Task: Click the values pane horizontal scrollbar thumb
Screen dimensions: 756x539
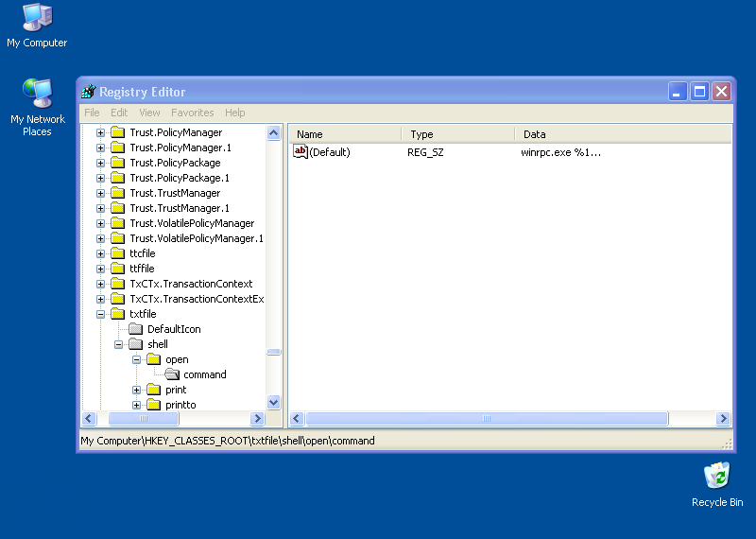Action: coord(487,418)
